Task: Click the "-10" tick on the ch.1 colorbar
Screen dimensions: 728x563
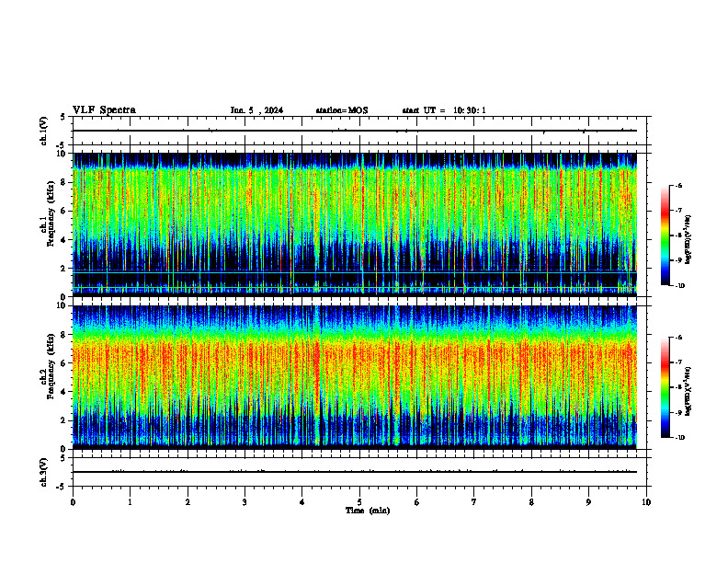Action: (680, 286)
